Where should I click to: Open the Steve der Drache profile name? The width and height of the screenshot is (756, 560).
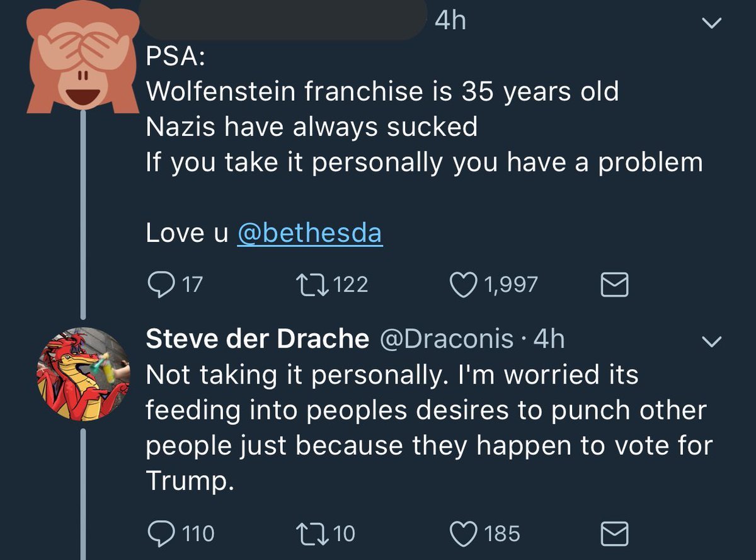coord(257,340)
